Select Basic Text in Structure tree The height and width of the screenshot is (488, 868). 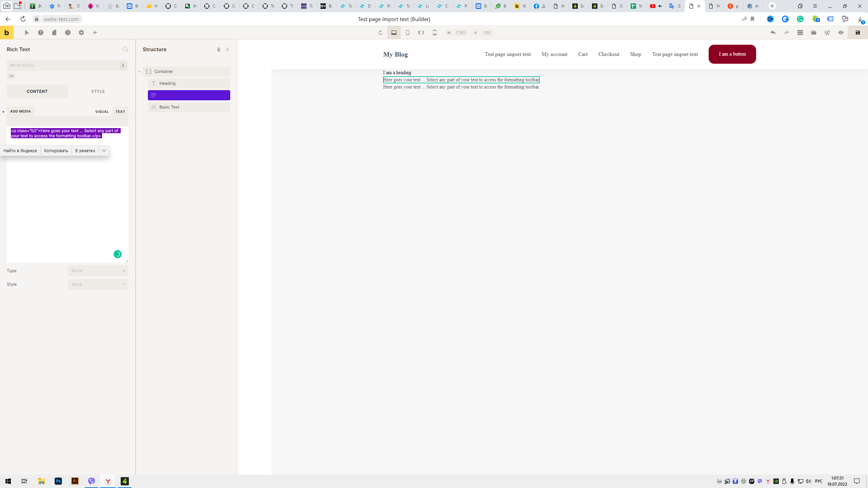pos(189,107)
